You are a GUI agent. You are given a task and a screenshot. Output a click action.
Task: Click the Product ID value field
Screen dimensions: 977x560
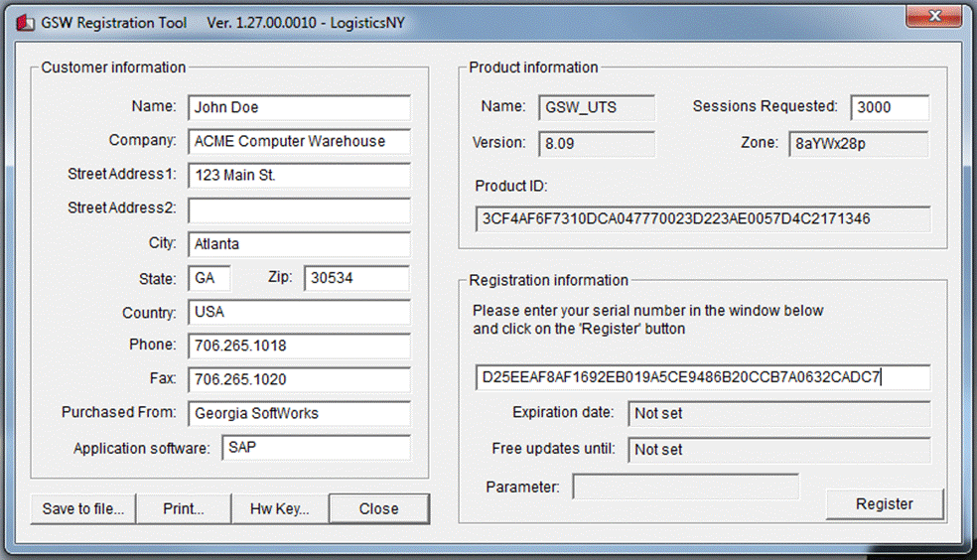click(703, 218)
